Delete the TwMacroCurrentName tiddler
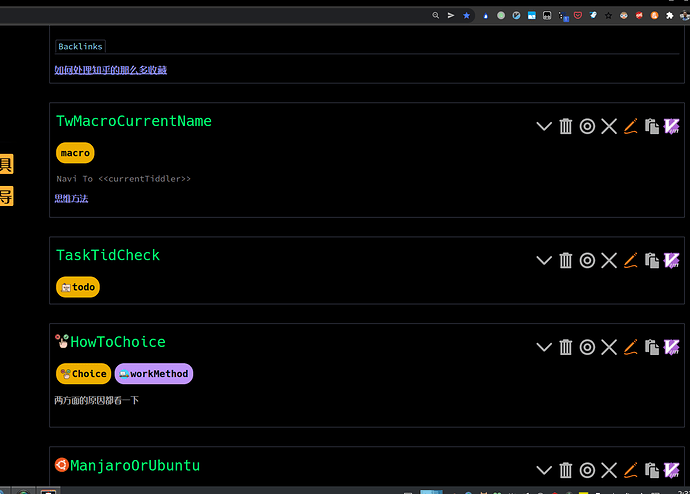Image resolution: width=690 pixels, height=494 pixels. tap(565, 127)
